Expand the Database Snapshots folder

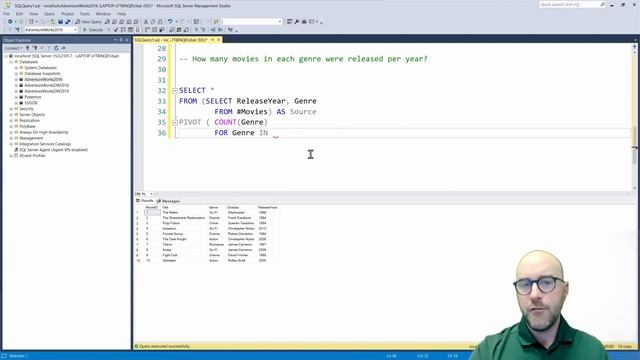pos(16,73)
